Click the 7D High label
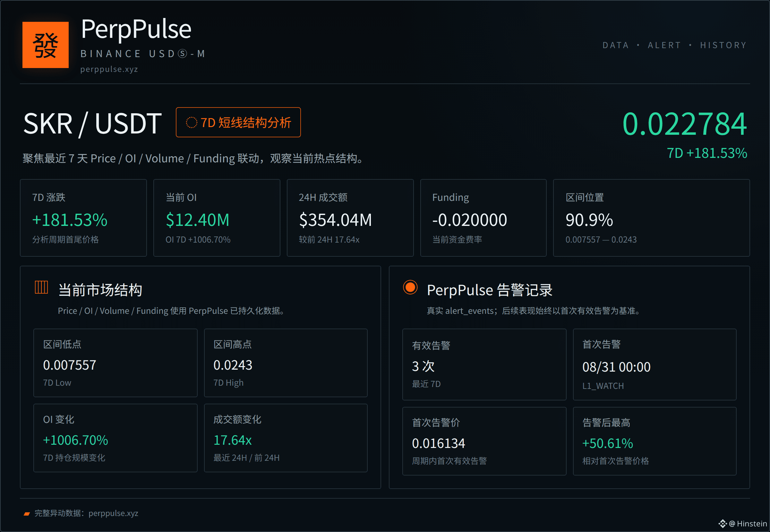 pyautogui.click(x=228, y=383)
